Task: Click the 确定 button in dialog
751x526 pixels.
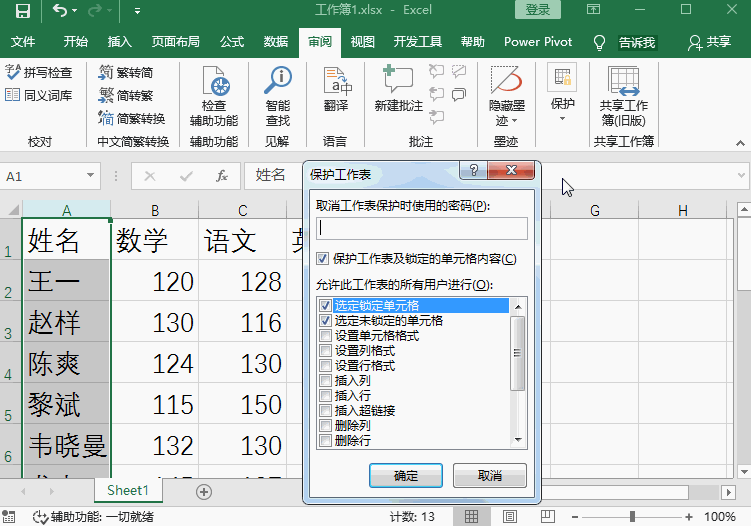Action: pyautogui.click(x=406, y=475)
